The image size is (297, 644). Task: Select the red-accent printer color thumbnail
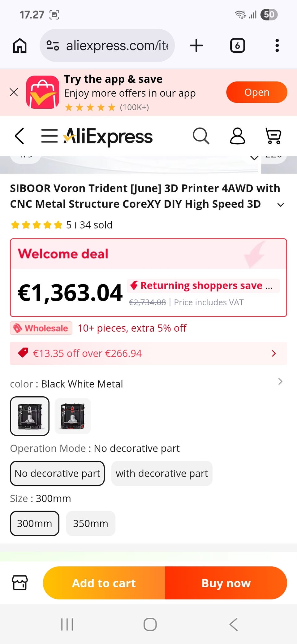coord(73,416)
